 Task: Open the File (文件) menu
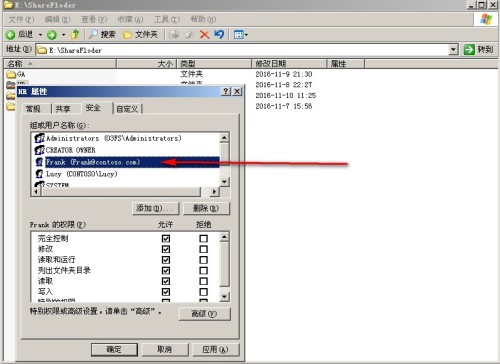21,19
